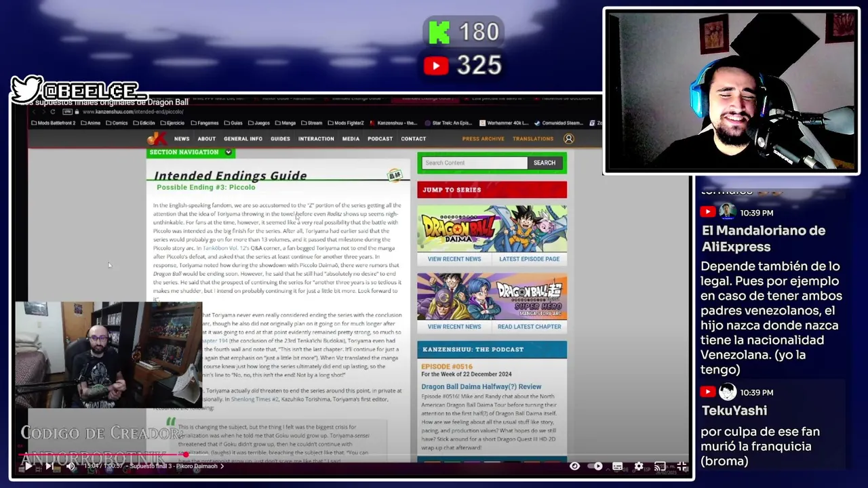Open the Dragon Ball Super banner
Viewport: 868px width, 488px height.
click(492, 296)
